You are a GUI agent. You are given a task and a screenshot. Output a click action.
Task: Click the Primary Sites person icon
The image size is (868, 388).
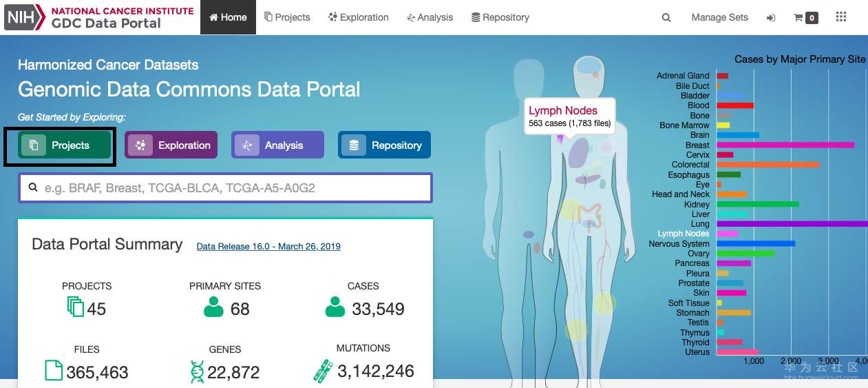(214, 307)
